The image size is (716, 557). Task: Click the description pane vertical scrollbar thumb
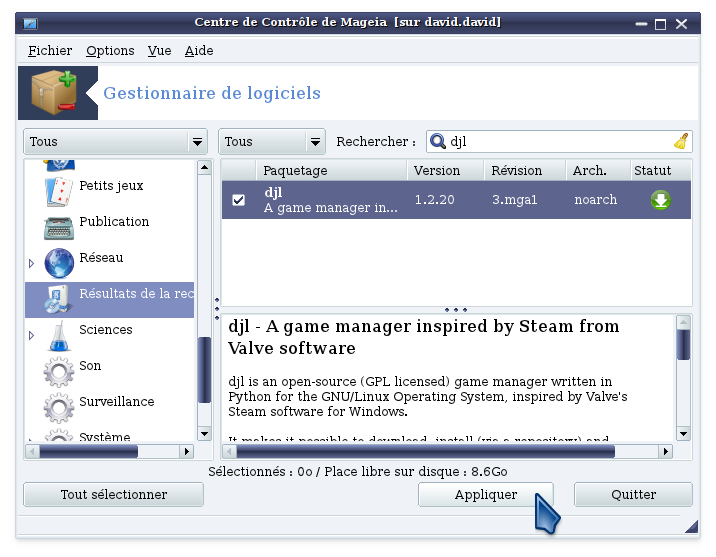pyautogui.click(x=683, y=344)
